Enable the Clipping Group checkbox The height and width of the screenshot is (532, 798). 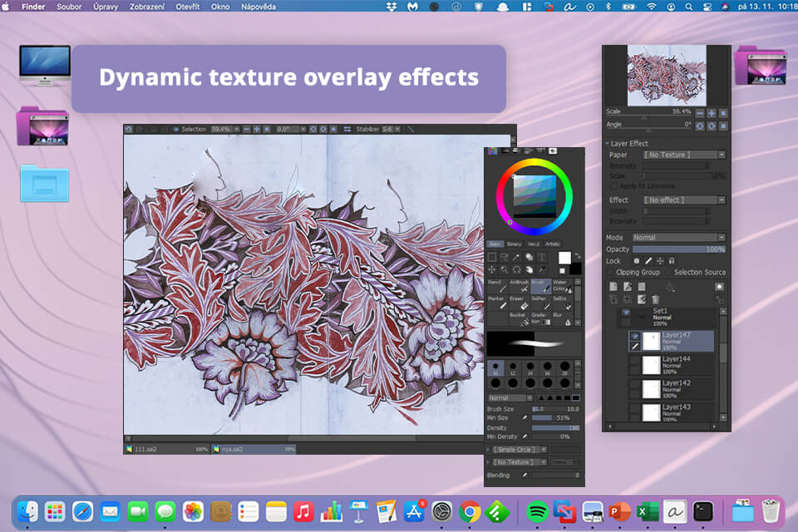click(x=610, y=273)
